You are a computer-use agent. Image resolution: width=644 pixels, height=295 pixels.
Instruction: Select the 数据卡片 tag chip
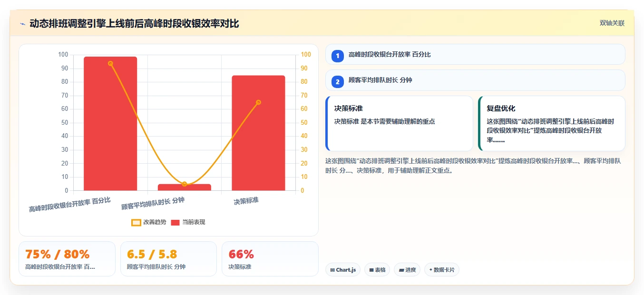[x=442, y=270]
